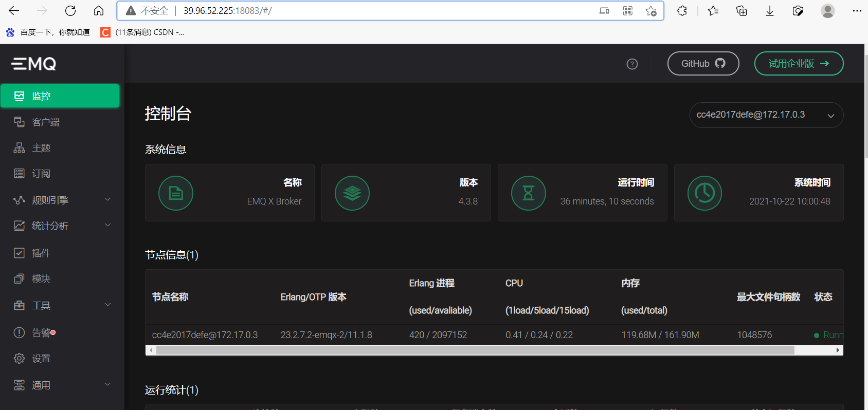Click the GitHub button
The width and height of the screenshot is (868, 410).
click(x=703, y=64)
